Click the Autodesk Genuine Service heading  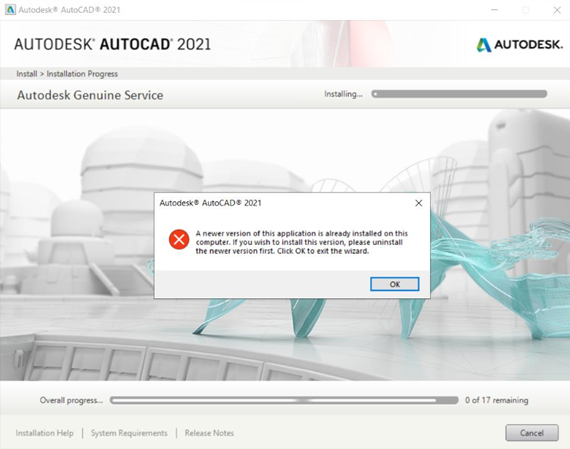(x=90, y=95)
